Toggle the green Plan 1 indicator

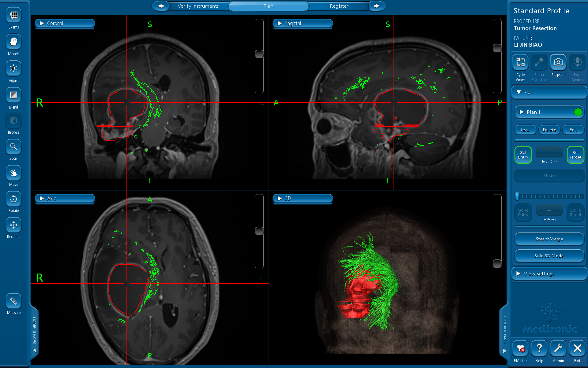click(x=578, y=112)
